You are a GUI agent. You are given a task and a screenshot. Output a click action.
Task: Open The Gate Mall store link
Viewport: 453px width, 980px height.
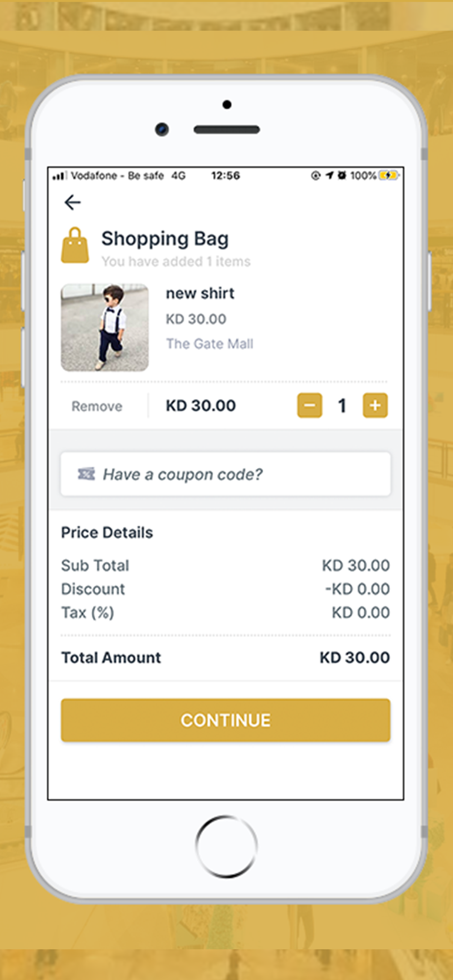(209, 343)
